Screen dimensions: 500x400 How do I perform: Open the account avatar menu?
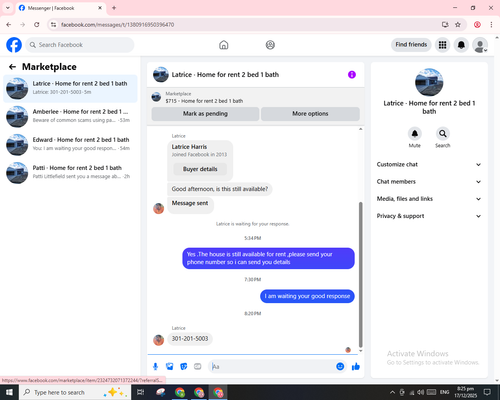[480, 45]
